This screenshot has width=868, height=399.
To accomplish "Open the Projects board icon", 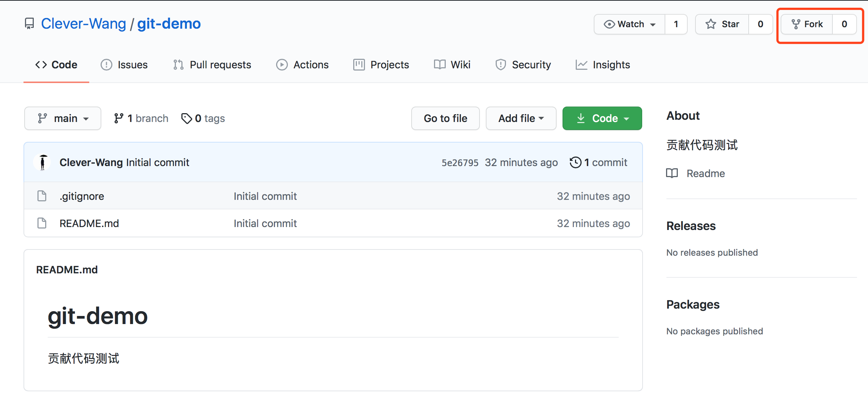I will click(359, 65).
